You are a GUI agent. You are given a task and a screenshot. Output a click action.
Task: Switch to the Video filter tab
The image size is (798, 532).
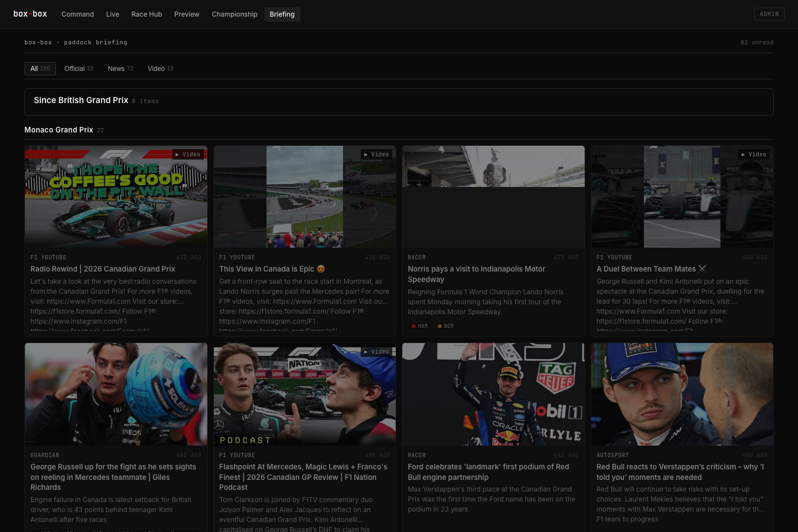pyautogui.click(x=160, y=69)
